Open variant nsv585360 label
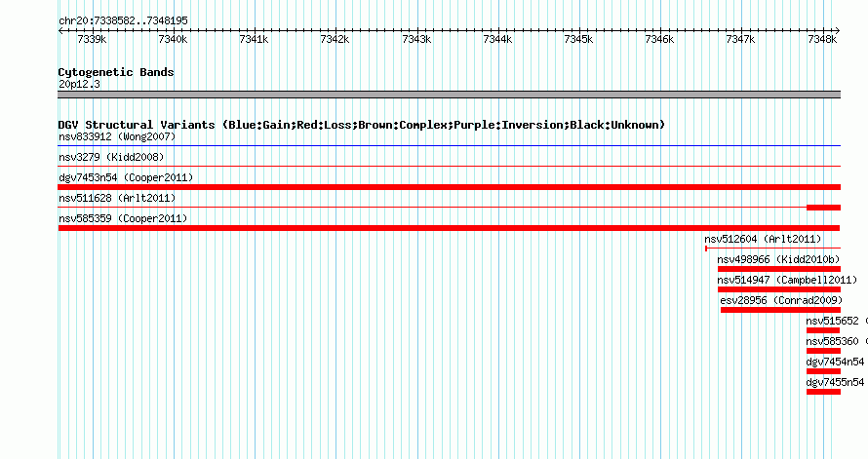The height and width of the screenshot is (459, 868). [832, 341]
